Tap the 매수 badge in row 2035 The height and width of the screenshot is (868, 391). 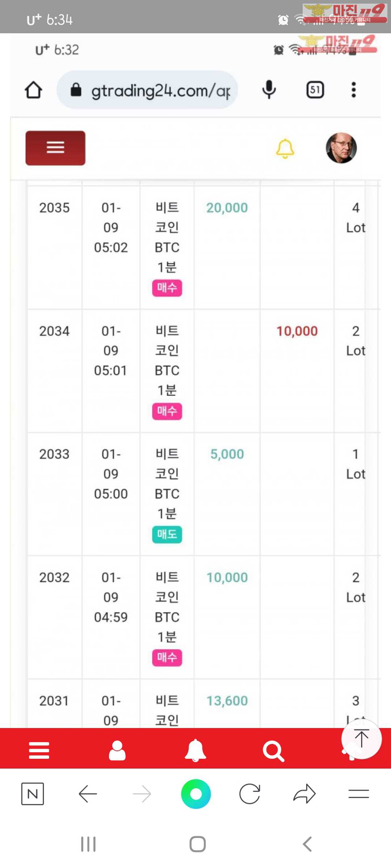[x=167, y=288]
